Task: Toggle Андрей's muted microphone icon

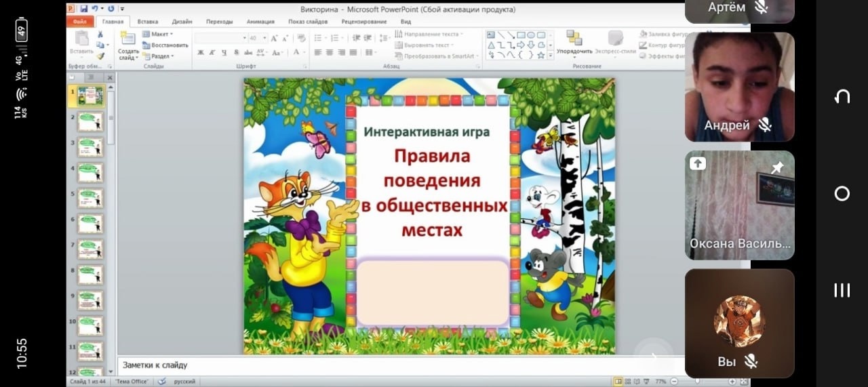Action: [x=765, y=125]
